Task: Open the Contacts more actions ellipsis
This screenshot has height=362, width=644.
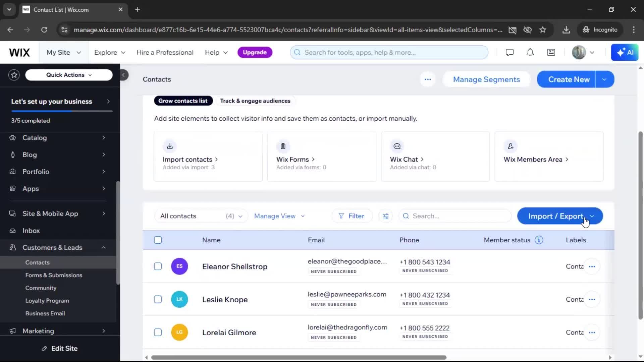Action: (x=428, y=79)
